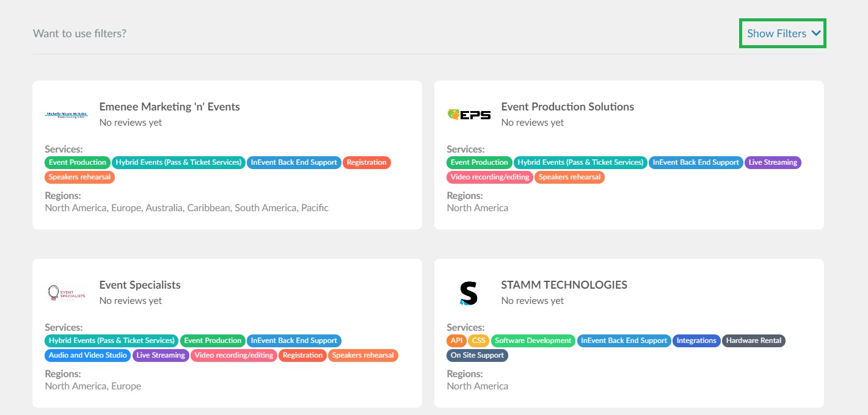868x415 pixels.
Task: Select Event Production tag on EPS card
Action: pyautogui.click(x=480, y=162)
